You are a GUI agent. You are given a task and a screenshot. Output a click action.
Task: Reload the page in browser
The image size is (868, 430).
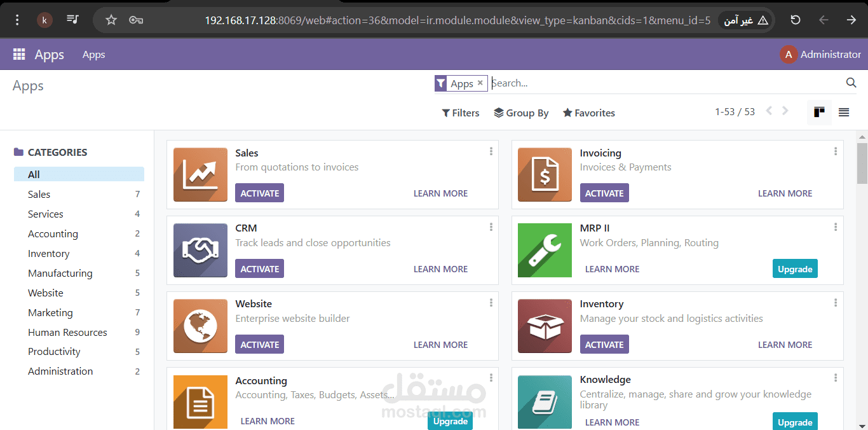click(x=796, y=20)
